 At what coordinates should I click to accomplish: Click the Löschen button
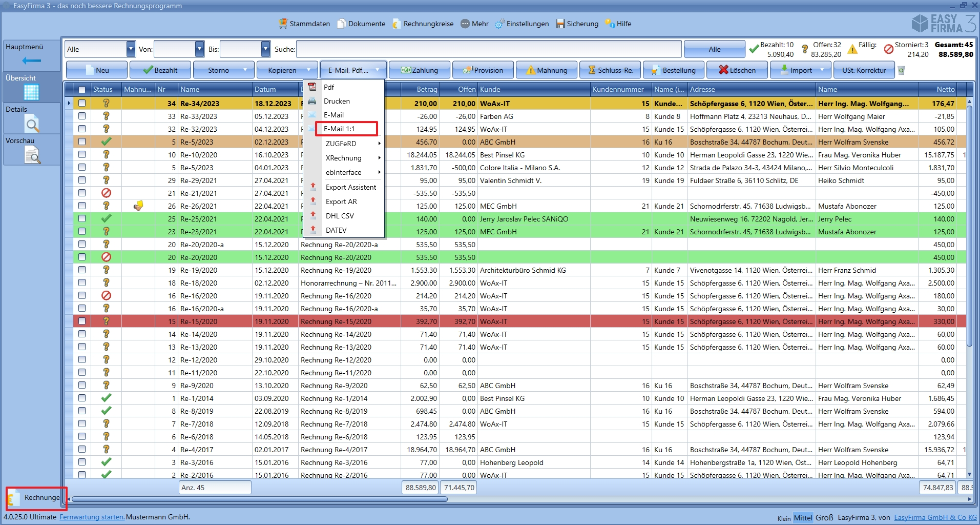(x=737, y=70)
